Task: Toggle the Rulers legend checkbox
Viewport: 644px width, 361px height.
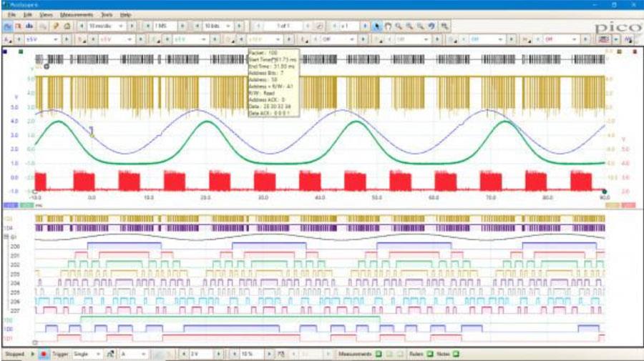Action: pyautogui.click(x=430, y=354)
